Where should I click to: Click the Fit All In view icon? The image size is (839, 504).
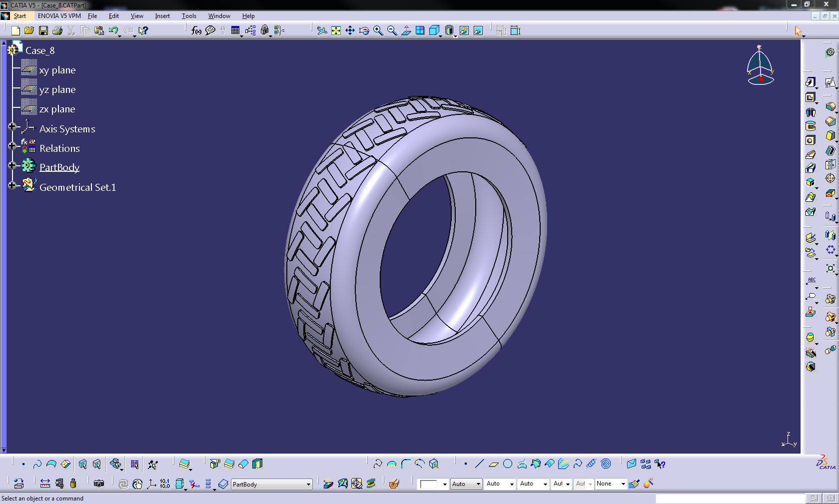(336, 31)
